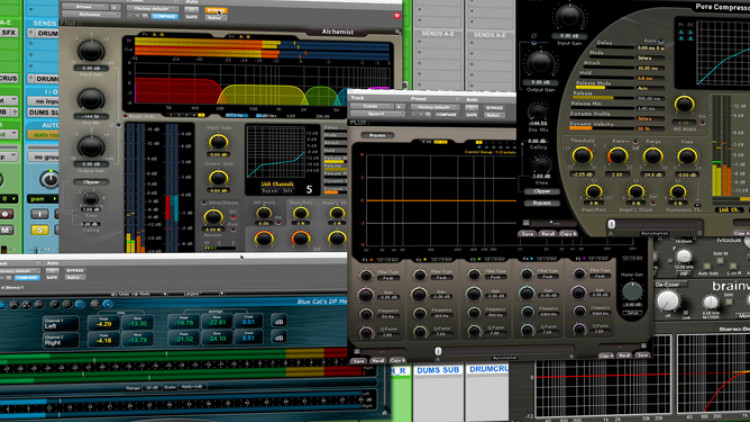Toggle BYPASS in Epure plugin header
The width and height of the screenshot is (750, 422).
pyautogui.click(x=494, y=108)
